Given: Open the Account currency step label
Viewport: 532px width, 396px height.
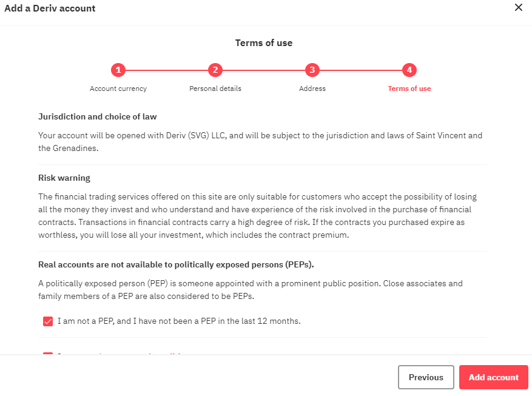Looking at the screenshot, I should tap(118, 88).
